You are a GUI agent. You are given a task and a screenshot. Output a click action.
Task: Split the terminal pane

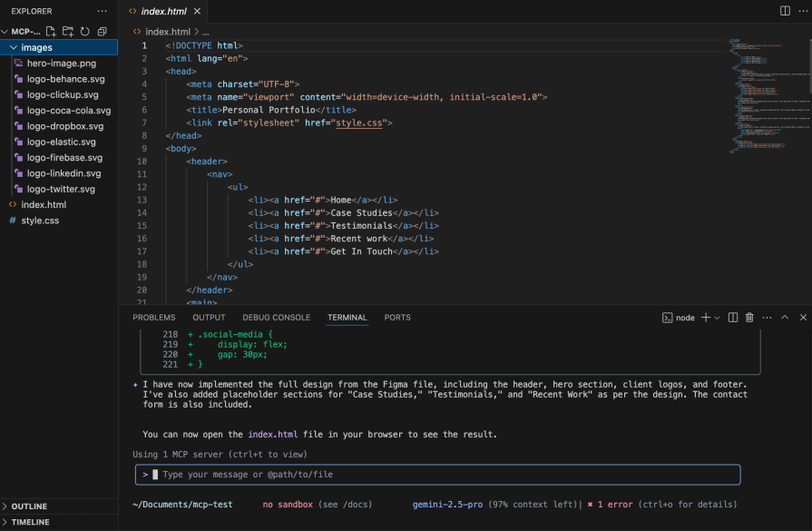(x=735, y=317)
